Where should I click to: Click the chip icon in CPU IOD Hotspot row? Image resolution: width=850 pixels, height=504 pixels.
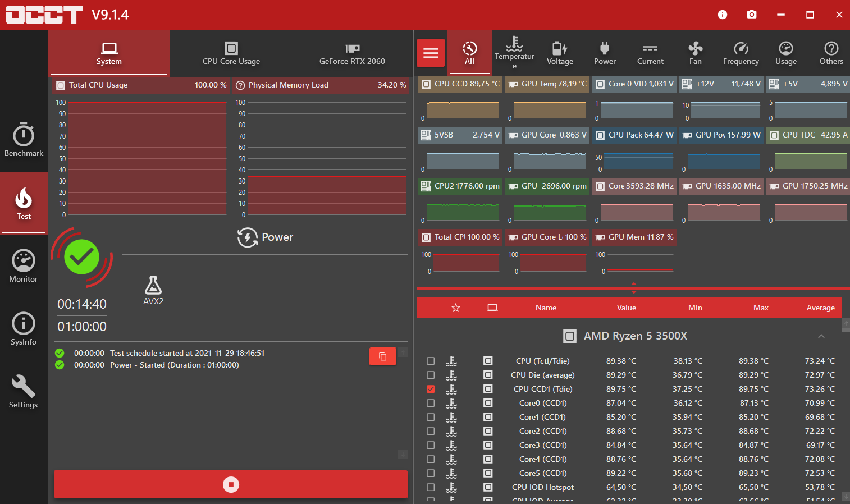[488, 487]
